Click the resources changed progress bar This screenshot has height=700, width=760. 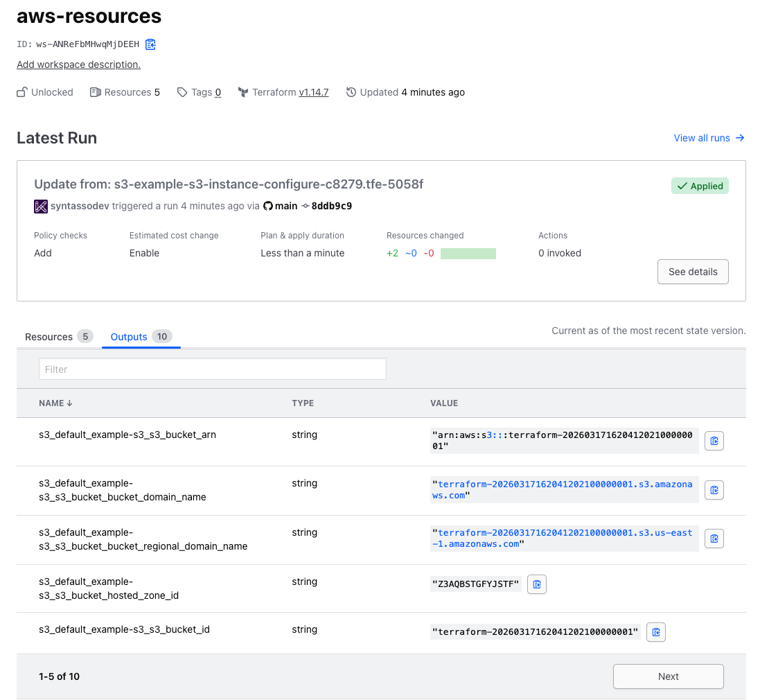[468, 253]
